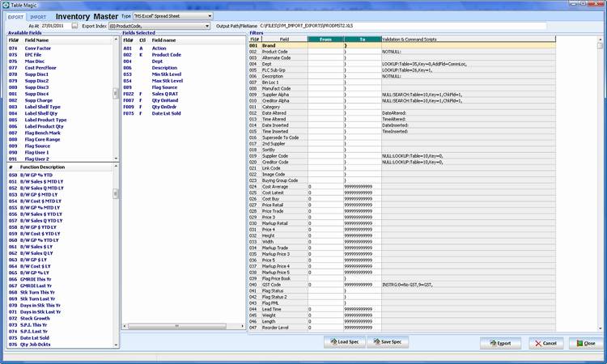
Task: Click the Export button
Action: [x=500, y=343]
